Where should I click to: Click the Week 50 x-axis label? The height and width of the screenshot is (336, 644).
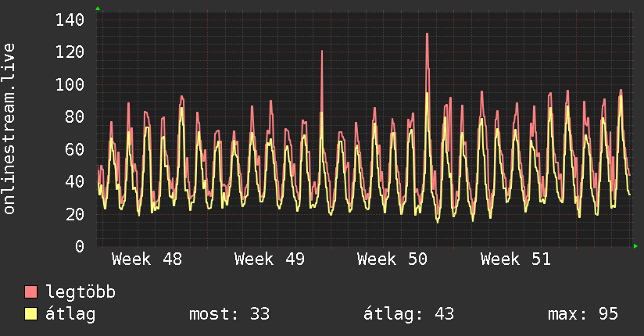(x=392, y=259)
